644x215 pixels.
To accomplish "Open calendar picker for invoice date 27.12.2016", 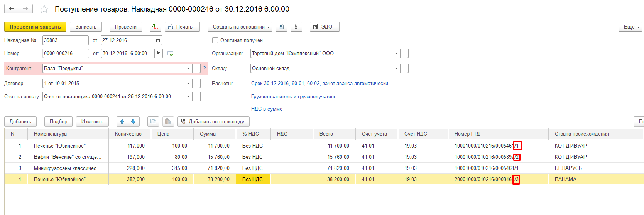I will pos(158,40).
